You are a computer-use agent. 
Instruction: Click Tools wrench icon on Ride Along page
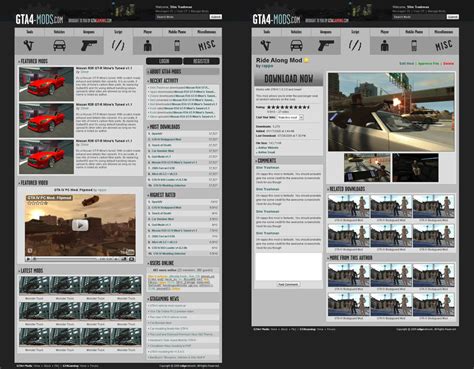click(x=266, y=45)
